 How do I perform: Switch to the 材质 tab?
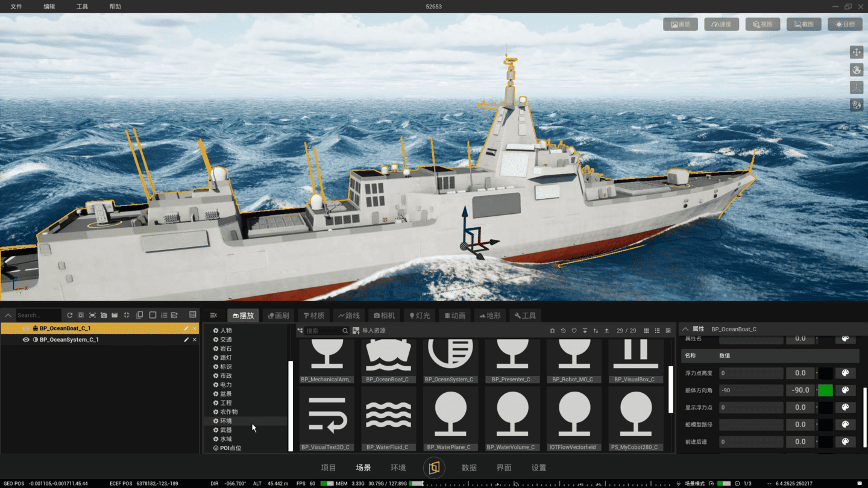314,315
